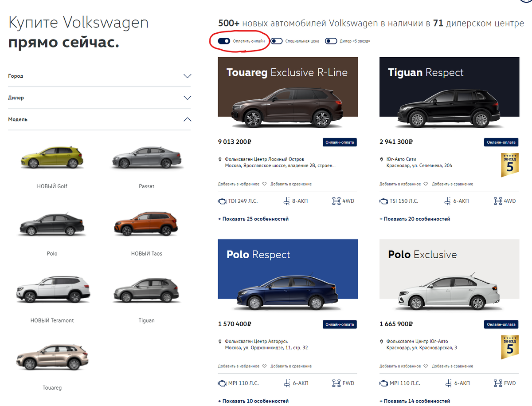Image resolution: width=532 pixels, height=406 pixels.
Task: Click Онлайн-оплата badge on Polo Respect card
Action: [x=340, y=324]
